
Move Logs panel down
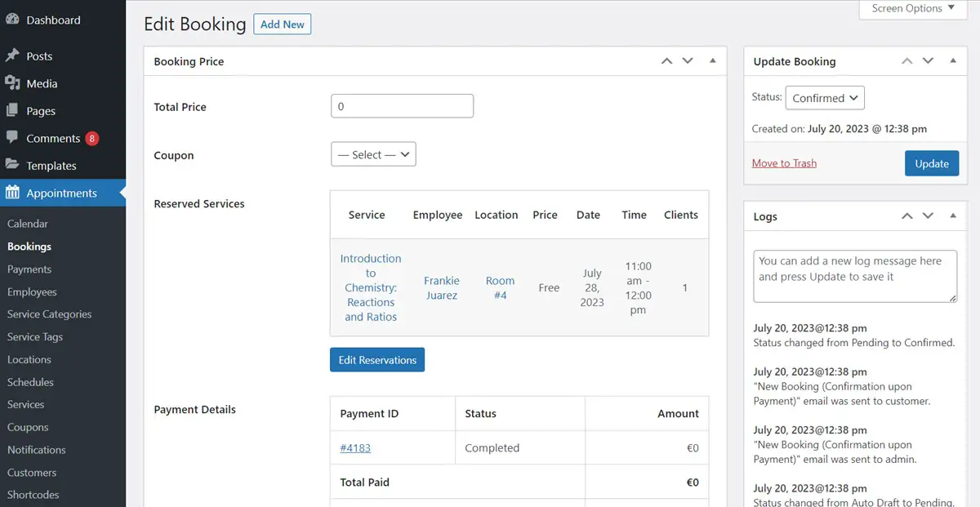pyautogui.click(x=928, y=216)
